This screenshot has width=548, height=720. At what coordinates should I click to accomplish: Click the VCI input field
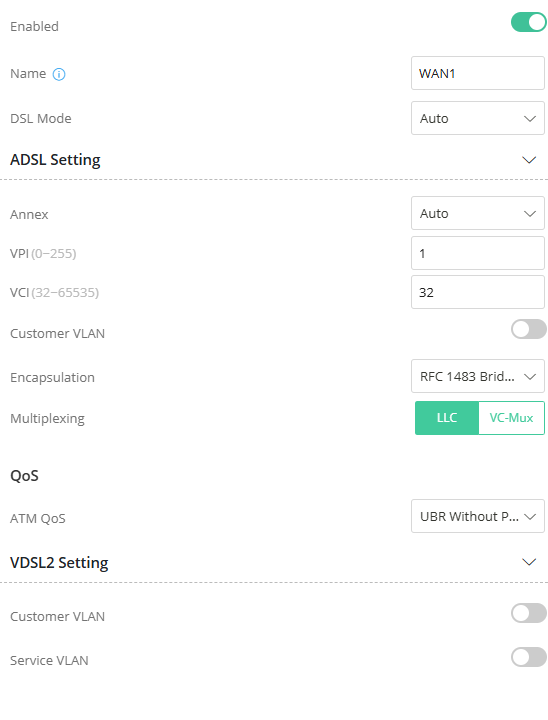pos(478,292)
